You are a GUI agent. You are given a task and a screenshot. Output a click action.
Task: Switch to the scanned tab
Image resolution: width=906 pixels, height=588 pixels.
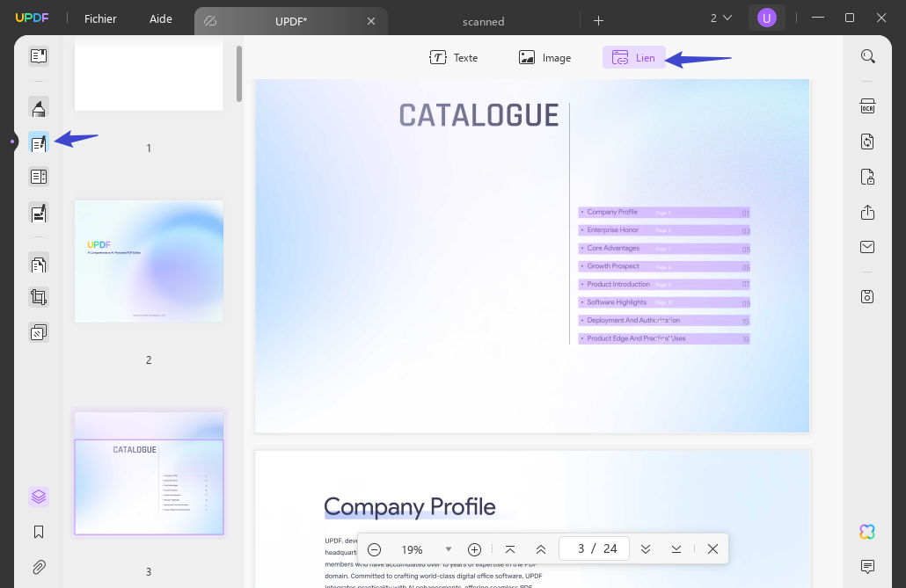(x=484, y=21)
